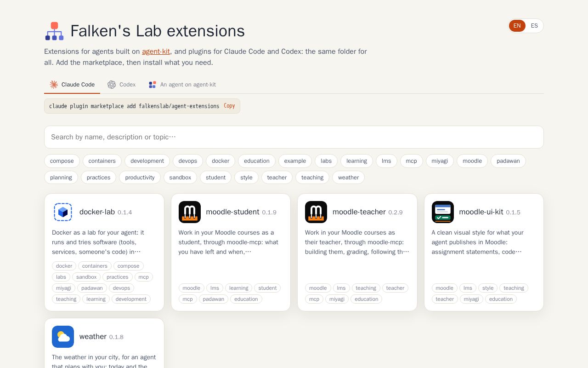Open the An agent on agent-kit tab

[x=182, y=85]
